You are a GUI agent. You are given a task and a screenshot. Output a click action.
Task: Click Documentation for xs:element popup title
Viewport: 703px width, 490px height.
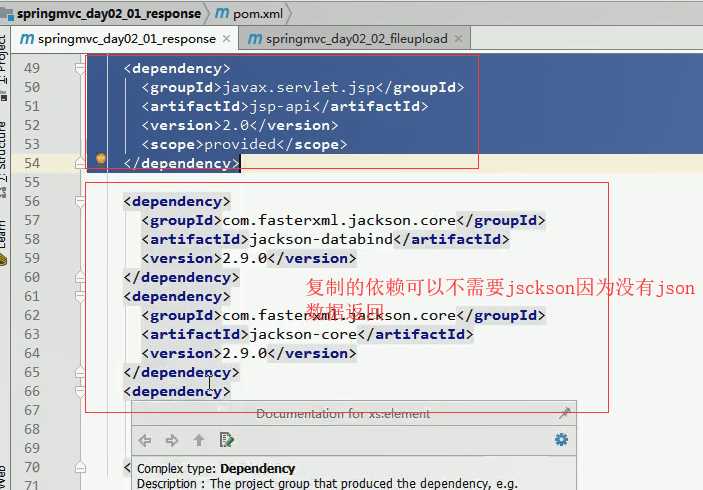[343, 413]
